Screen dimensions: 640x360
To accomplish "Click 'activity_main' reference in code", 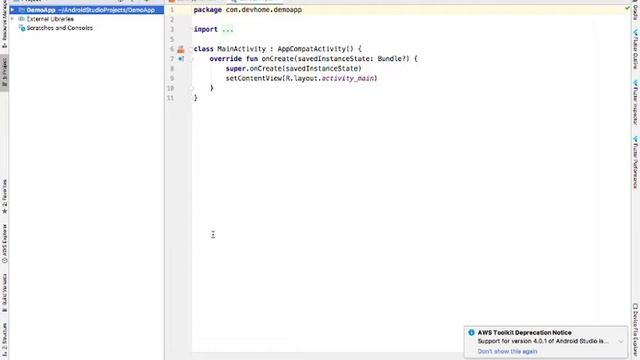I will tap(348, 78).
